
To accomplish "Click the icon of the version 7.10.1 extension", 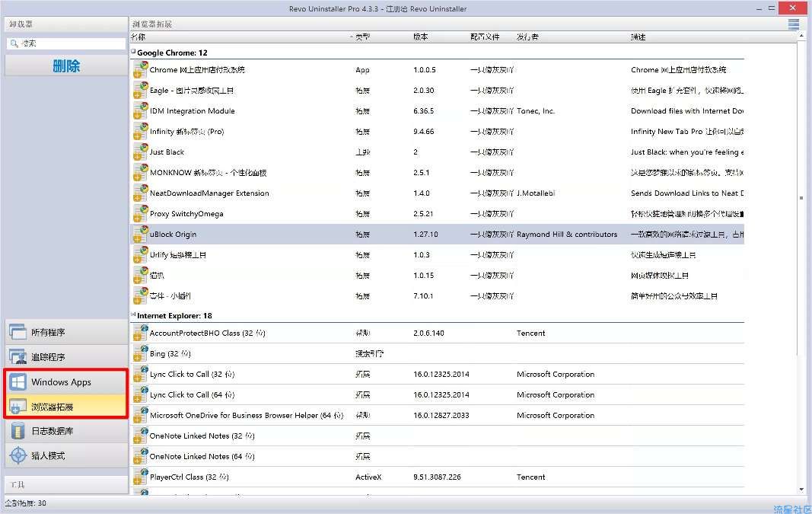I will (x=140, y=296).
